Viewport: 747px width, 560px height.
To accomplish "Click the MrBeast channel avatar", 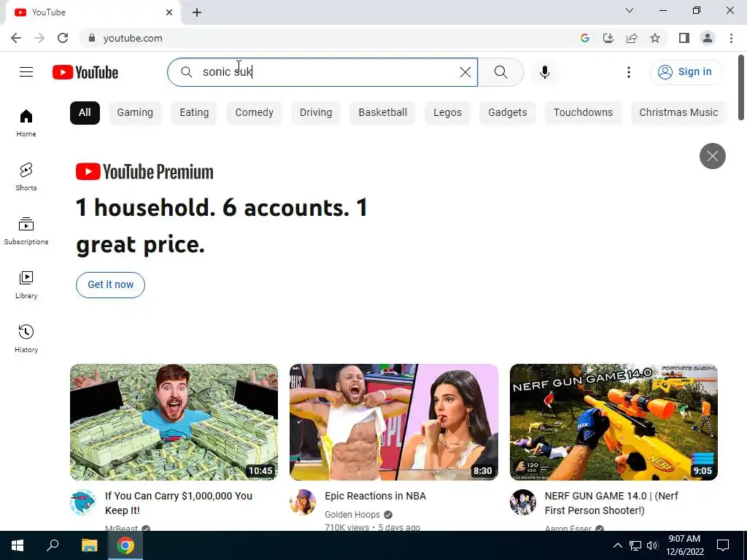I will (x=83, y=502).
